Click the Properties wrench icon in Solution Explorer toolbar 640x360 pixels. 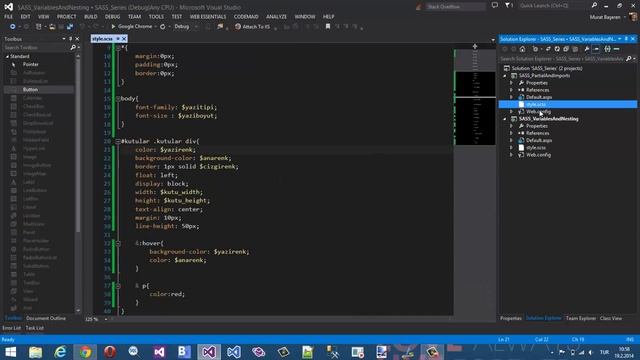click(x=587, y=49)
